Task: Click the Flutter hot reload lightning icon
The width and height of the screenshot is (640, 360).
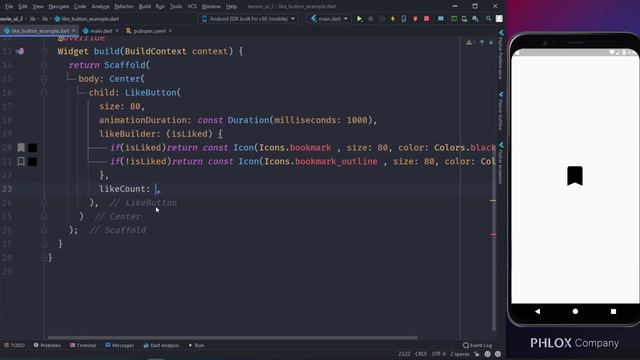Action: click(x=393, y=19)
